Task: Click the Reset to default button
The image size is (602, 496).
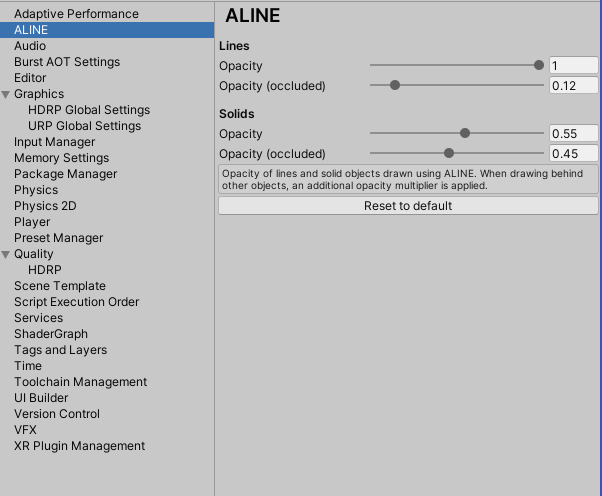Action: coord(408,206)
